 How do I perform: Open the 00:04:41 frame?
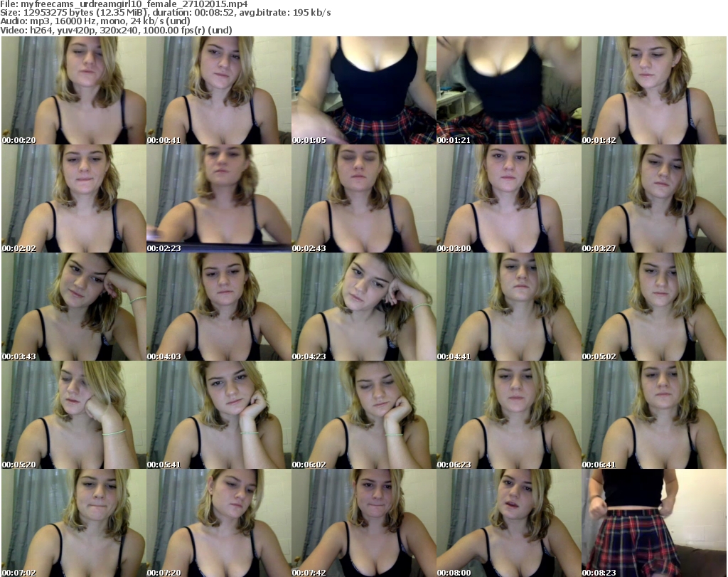pyautogui.click(x=509, y=307)
